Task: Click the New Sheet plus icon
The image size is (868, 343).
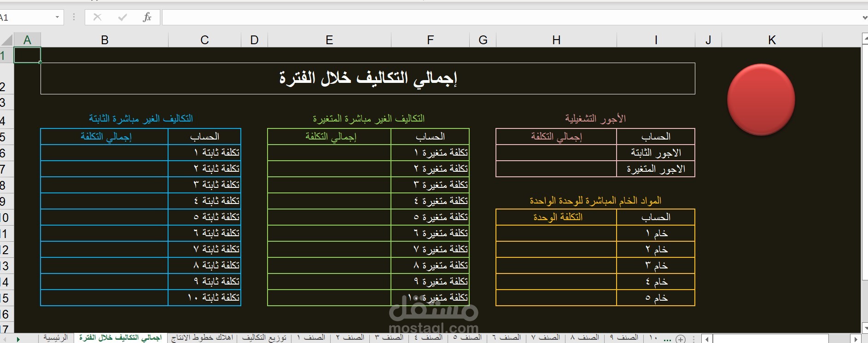Action: pyautogui.click(x=681, y=339)
